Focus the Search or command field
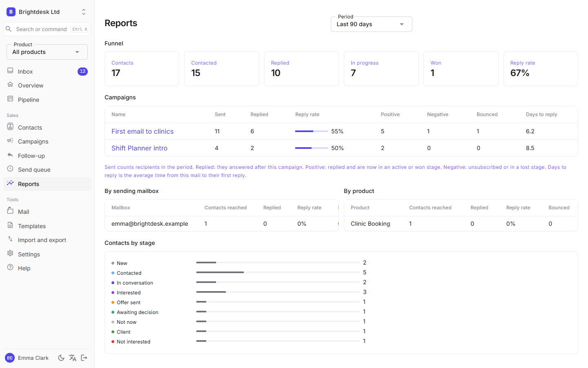 click(47, 29)
